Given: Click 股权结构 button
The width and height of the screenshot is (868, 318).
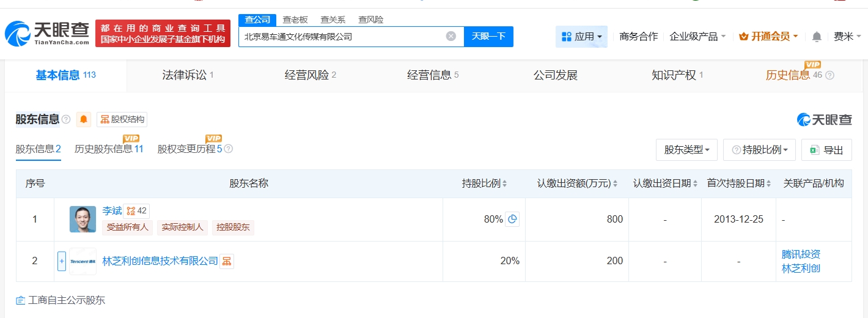Looking at the screenshot, I should tap(122, 119).
